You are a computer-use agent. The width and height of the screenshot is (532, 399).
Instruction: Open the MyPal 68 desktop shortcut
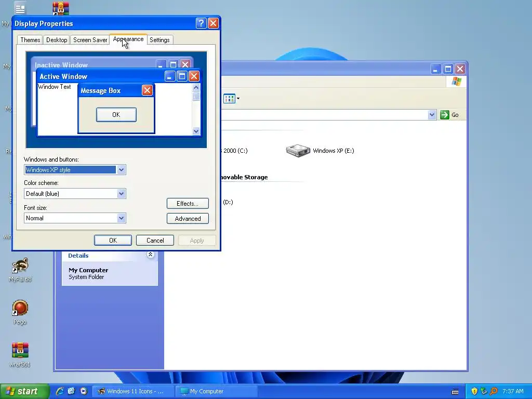(20, 270)
